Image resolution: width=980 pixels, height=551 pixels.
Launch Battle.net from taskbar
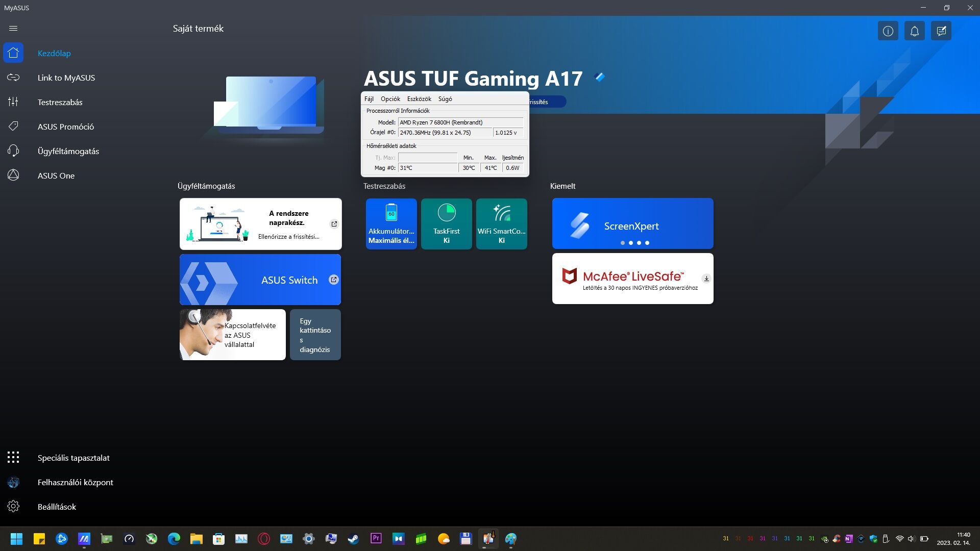(x=62, y=539)
